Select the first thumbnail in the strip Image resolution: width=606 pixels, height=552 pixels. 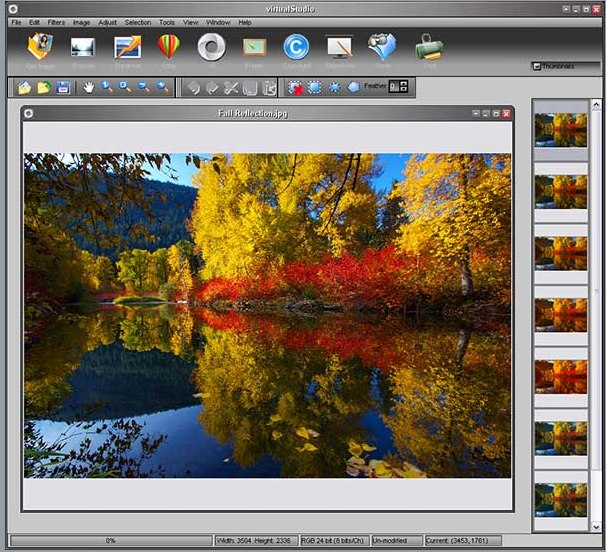click(560, 129)
